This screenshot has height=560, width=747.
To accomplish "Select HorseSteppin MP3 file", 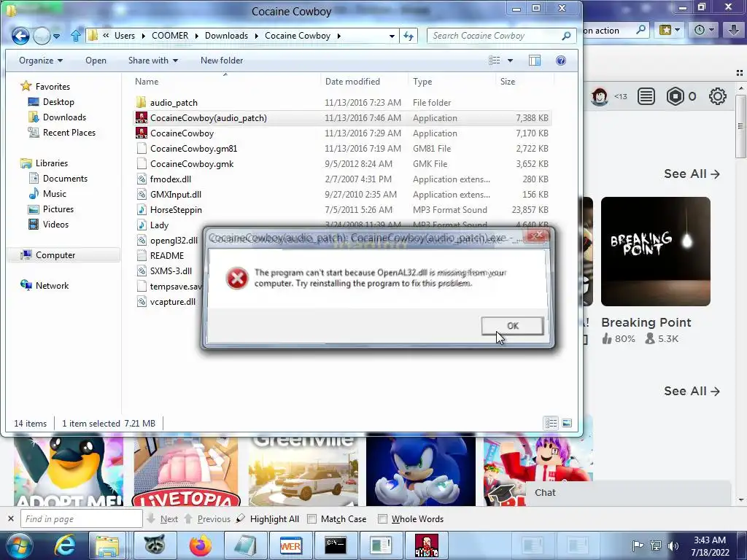I will [x=343, y=209].
